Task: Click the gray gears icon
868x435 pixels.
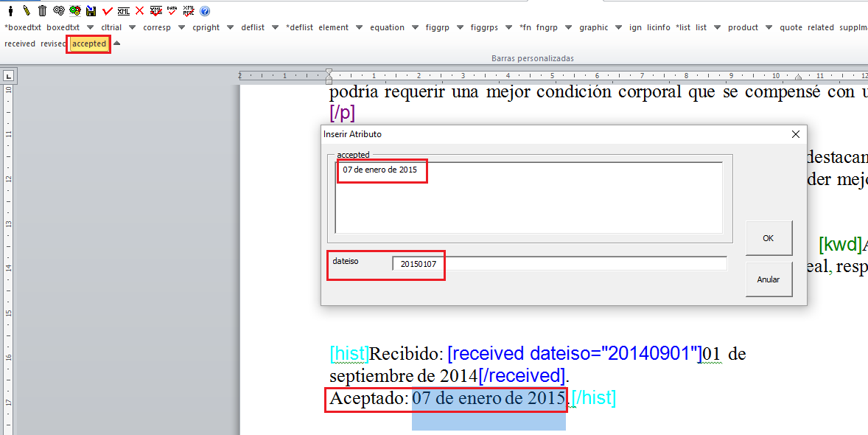Action: click(x=58, y=11)
